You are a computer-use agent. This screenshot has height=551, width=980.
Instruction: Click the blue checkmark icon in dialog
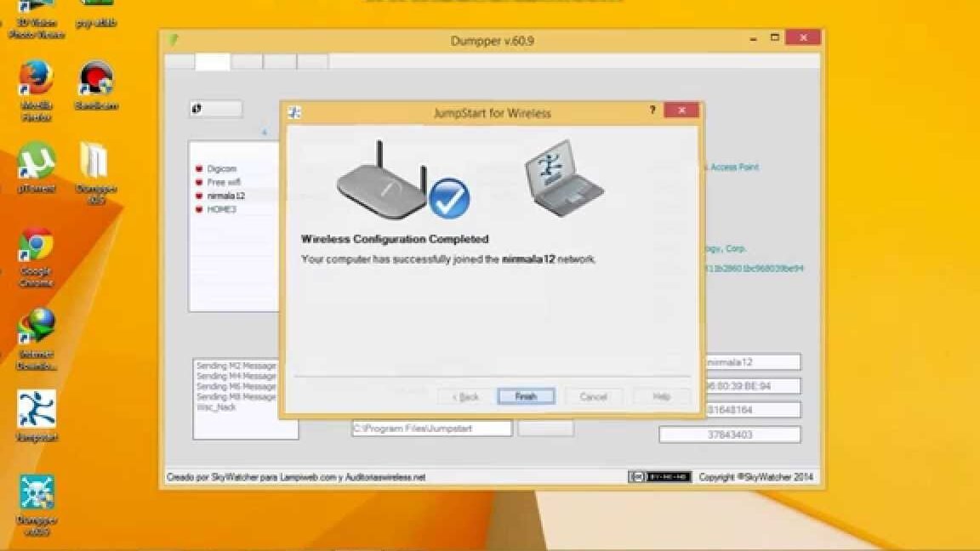point(449,198)
